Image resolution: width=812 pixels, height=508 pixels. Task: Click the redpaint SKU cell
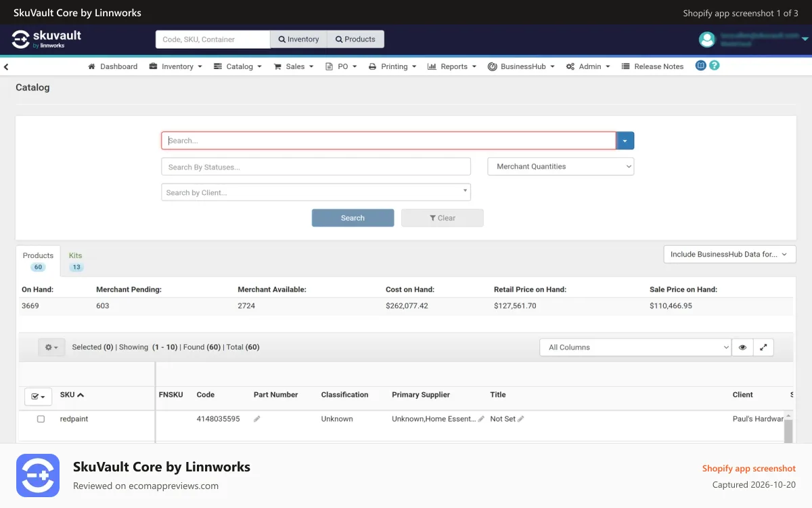pyautogui.click(x=74, y=419)
